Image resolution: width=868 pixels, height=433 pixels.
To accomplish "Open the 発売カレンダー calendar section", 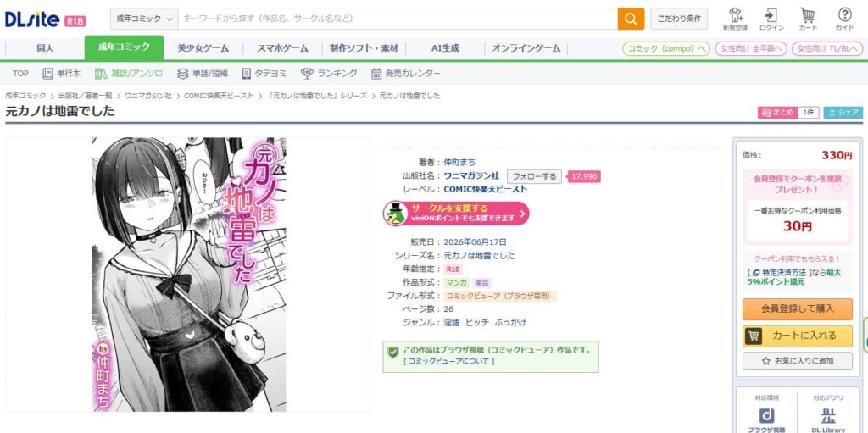I will (x=406, y=73).
